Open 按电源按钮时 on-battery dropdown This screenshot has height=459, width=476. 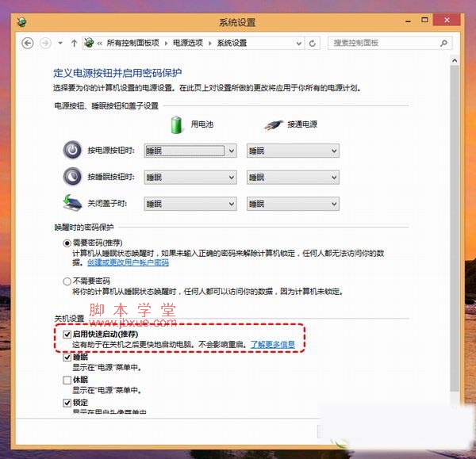(190, 151)
